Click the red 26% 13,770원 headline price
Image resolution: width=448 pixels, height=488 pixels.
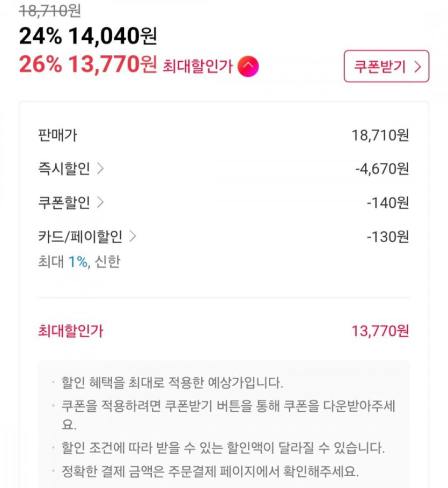pos(87,65)
